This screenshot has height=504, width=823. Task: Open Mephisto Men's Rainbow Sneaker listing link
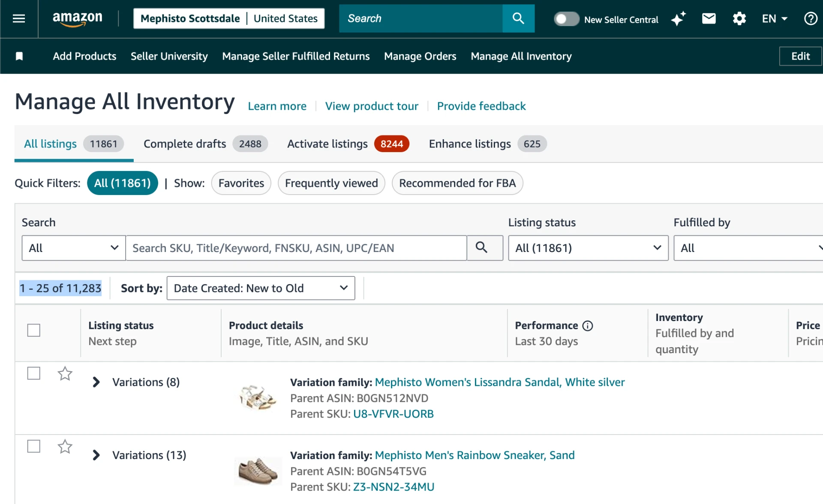tap(475, 455)
